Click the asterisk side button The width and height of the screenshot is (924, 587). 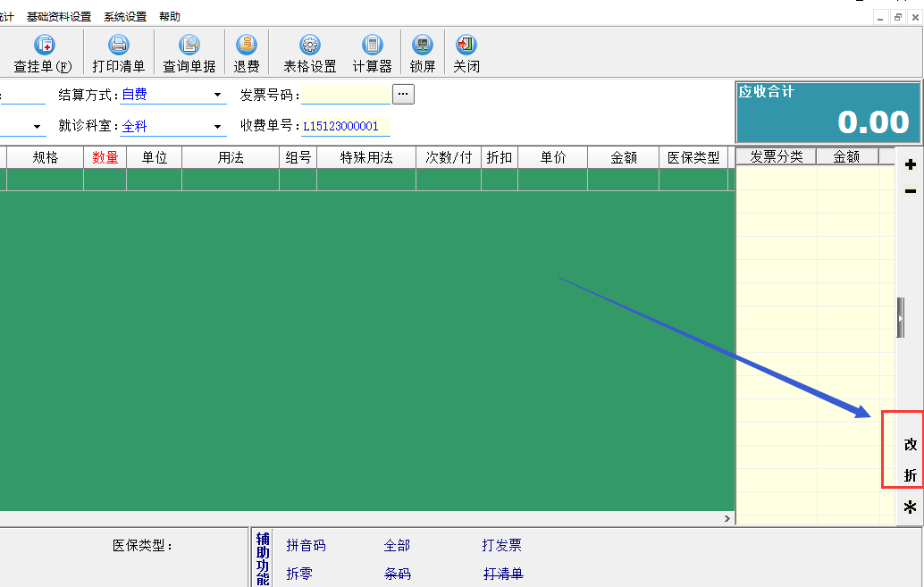910,507
